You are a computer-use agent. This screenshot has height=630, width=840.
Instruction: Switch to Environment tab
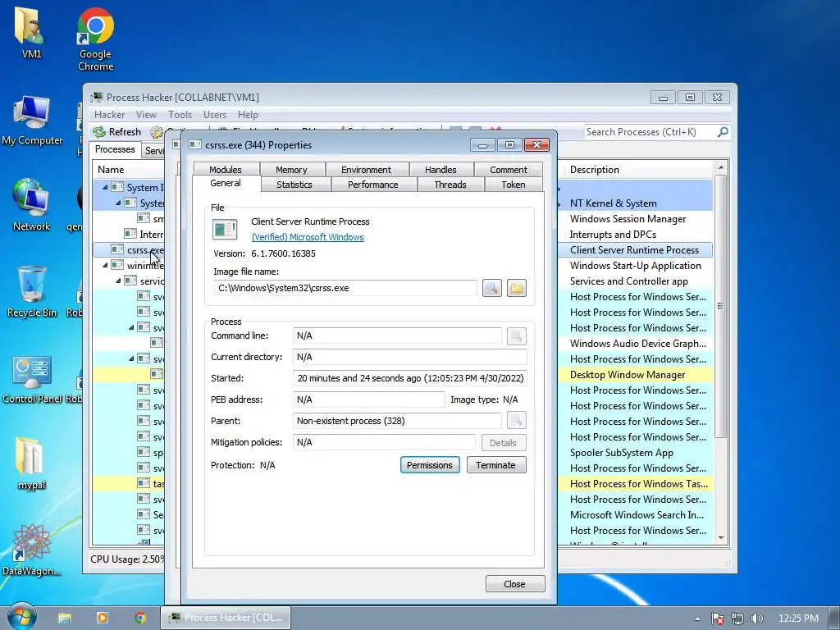(x=367, y=169)
